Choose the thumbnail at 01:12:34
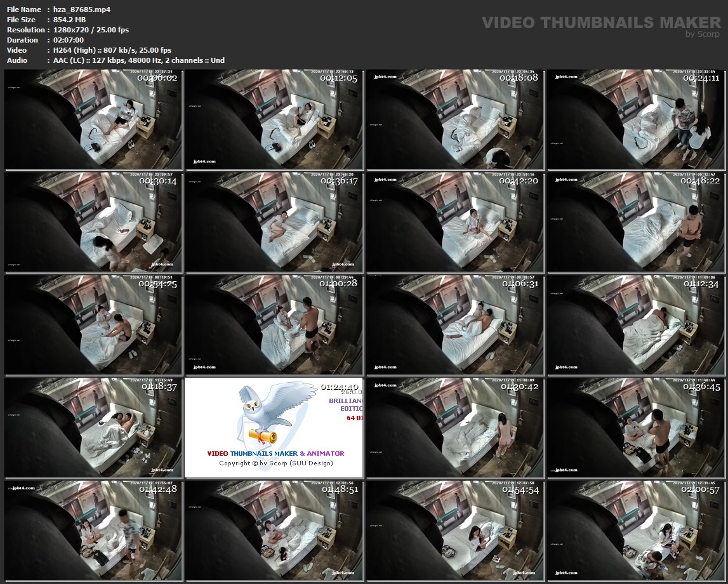Screen dimensions: 728x584 pyautogui.click(x=636, y=325)
